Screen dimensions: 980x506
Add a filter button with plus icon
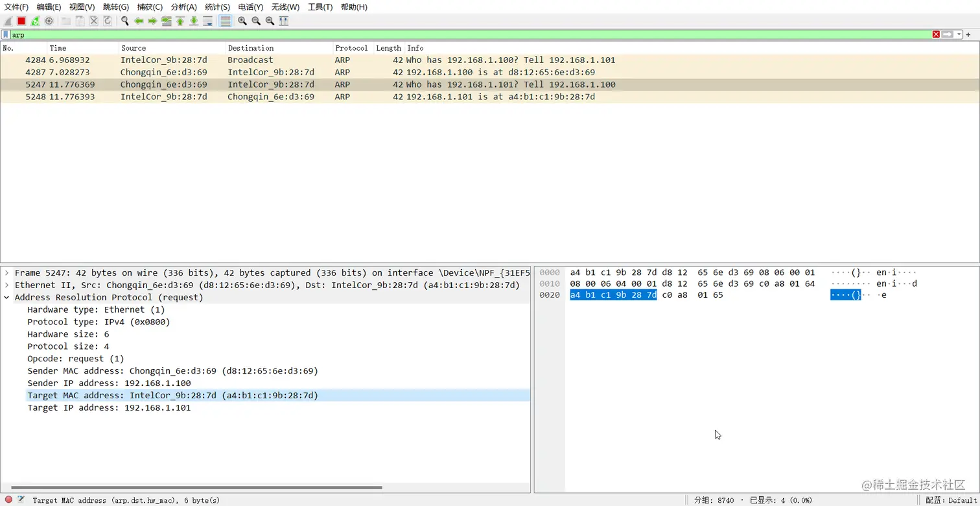(x=968, y=34)
